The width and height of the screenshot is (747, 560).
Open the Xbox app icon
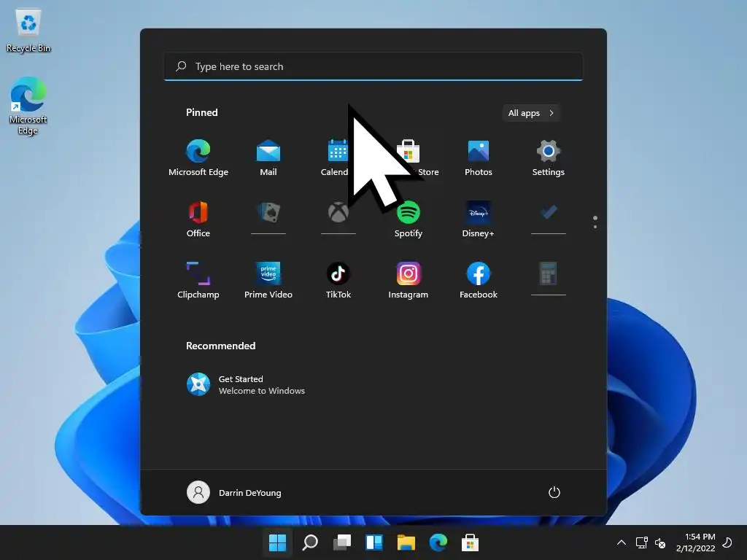click(338, 212)
